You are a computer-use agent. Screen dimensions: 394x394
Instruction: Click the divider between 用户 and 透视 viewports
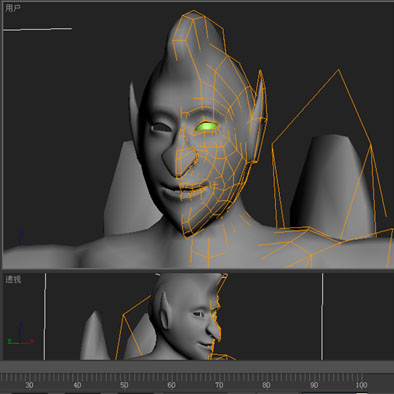tap(197, 270)
